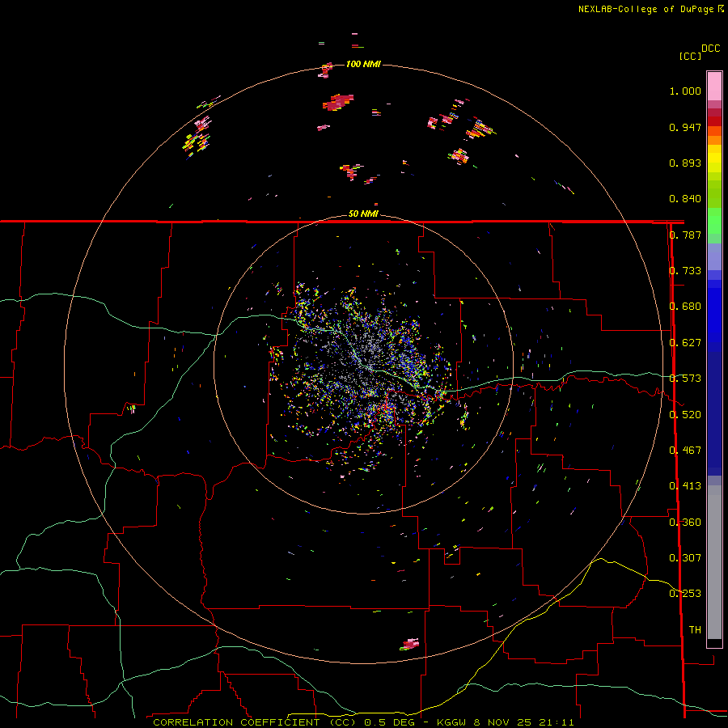Viewport: 728px width, 728px height.
Task: Click the TH threshold label
Action: (x=695, y=629)
